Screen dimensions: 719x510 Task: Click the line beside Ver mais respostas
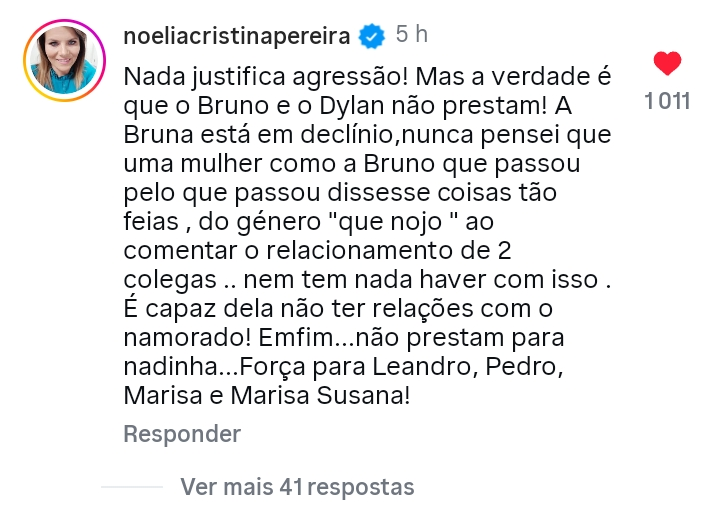132,487
